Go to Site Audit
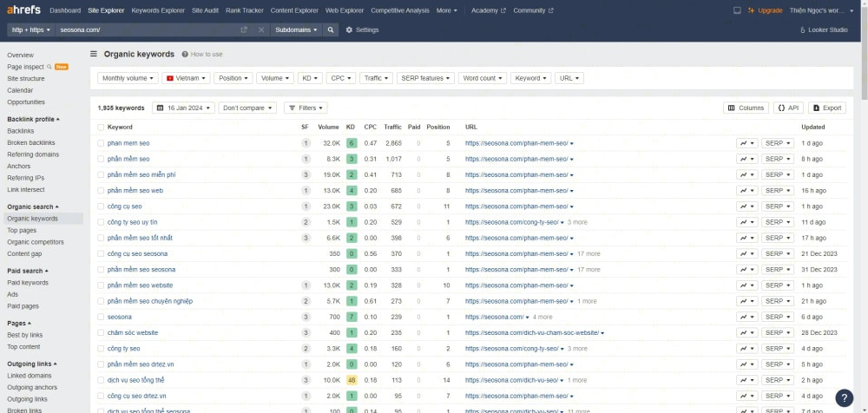Image resolution: width=868 pixels, height=413 pixels. [206, 10]
